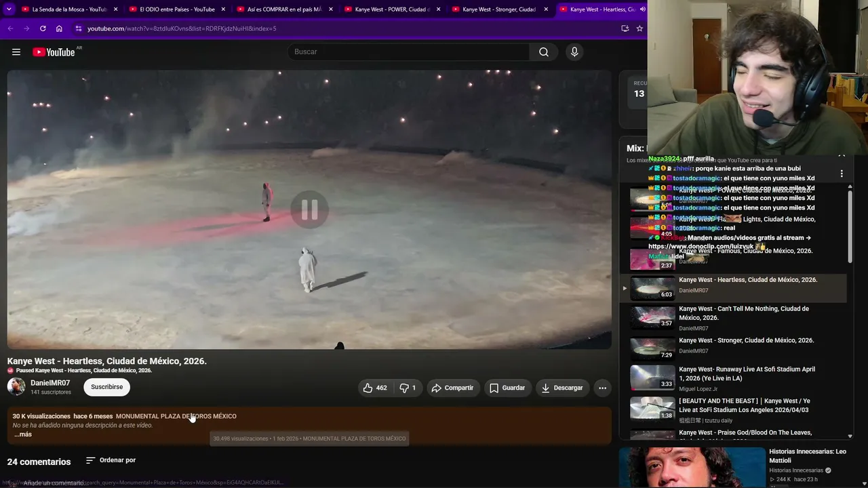The height and width of the screenshot is (488, 868).
Task: Click the magnifier search button
Action: point(544,52)
